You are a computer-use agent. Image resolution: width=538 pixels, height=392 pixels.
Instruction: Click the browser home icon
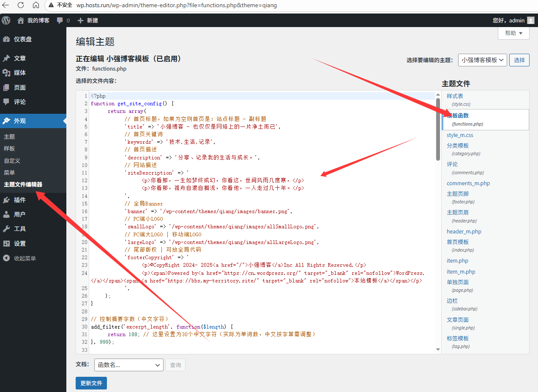pos(36,5)
